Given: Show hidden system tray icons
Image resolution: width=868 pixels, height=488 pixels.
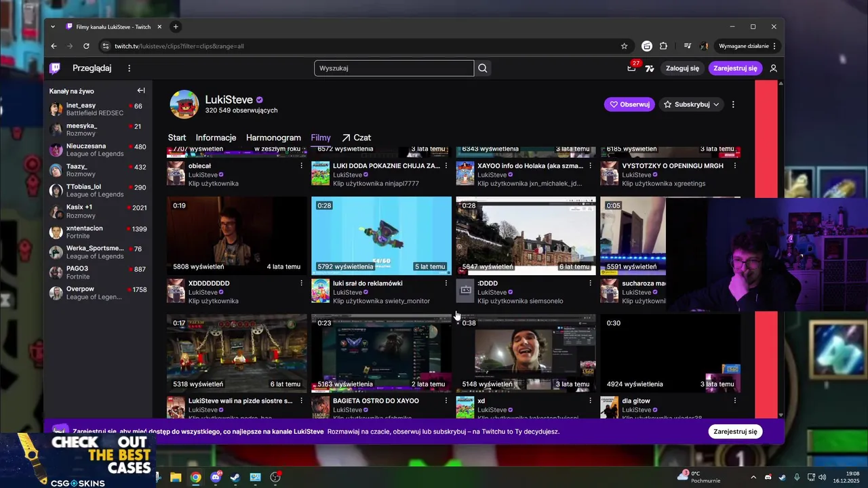Looking at the screenshot, I should 753,477.
